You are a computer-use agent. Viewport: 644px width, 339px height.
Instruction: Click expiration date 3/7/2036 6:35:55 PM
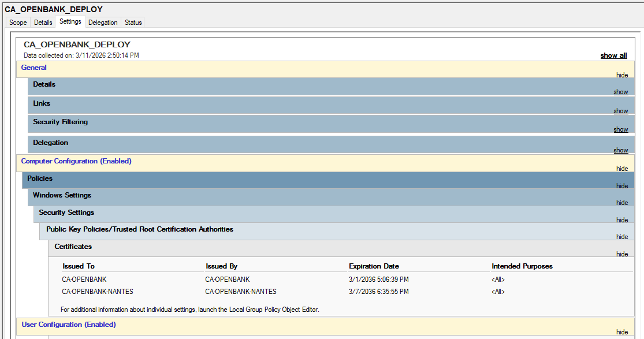tap(379, 292)
